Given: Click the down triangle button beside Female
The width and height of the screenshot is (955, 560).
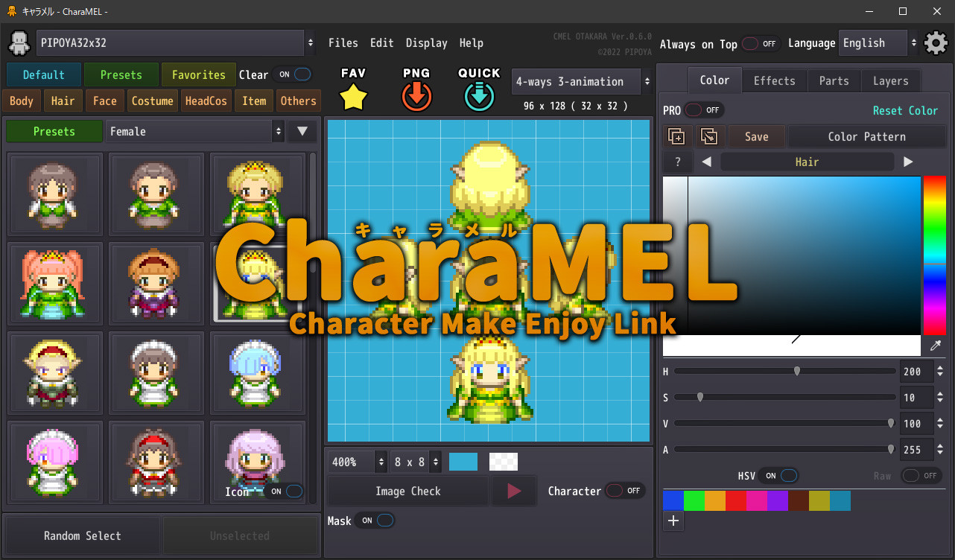Looking at the screenshot, I should coord(302,132).
